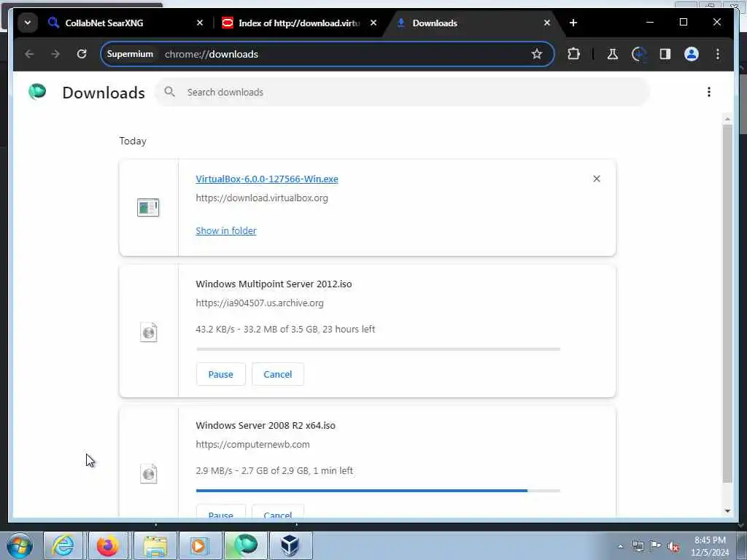Screen dimensions: 747x560
Task: Switch to the Index of download.virtualbox tab
Action: [299, 23]
